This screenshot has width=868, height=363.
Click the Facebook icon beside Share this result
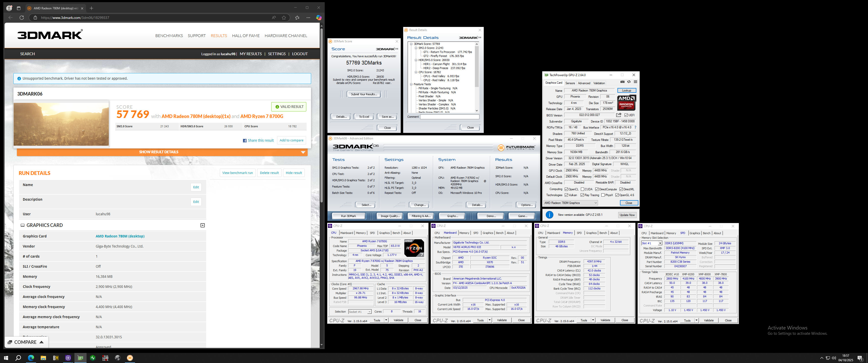coord(245,141)
